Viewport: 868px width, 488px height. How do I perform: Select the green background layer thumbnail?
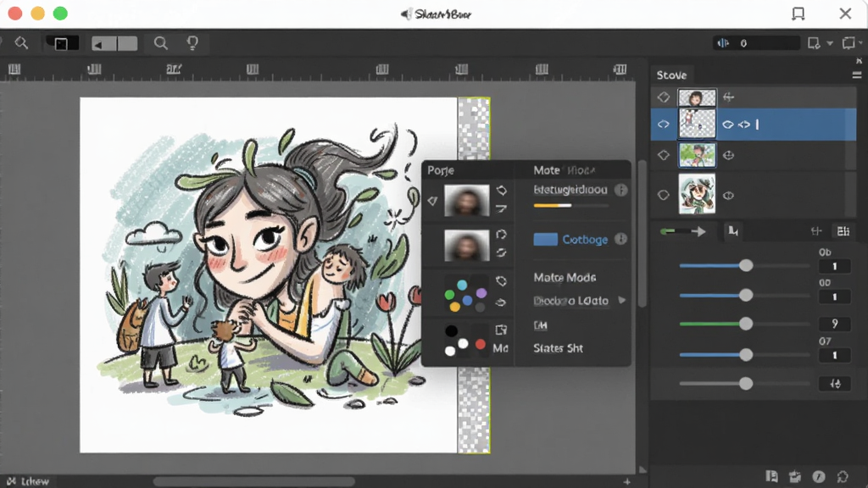point(697,155)
